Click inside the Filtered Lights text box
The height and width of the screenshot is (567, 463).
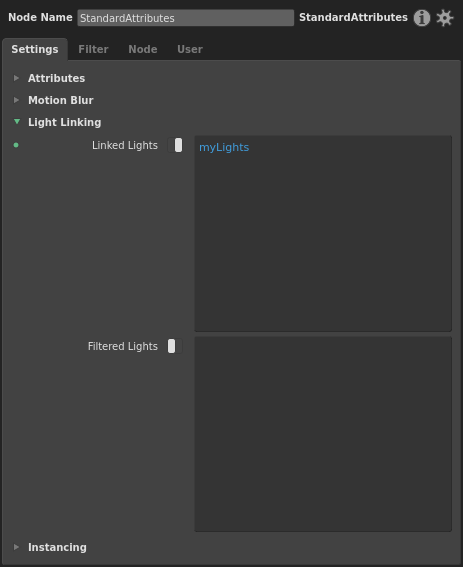(x=323, y=434)
